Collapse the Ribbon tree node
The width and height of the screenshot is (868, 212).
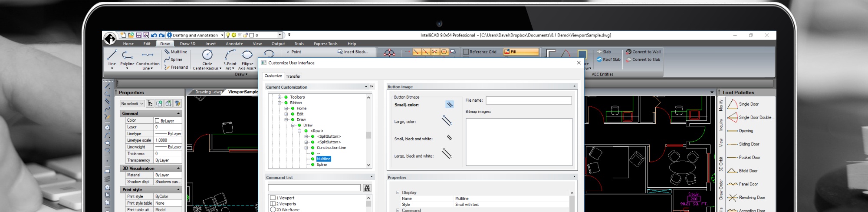click(279, 103)
